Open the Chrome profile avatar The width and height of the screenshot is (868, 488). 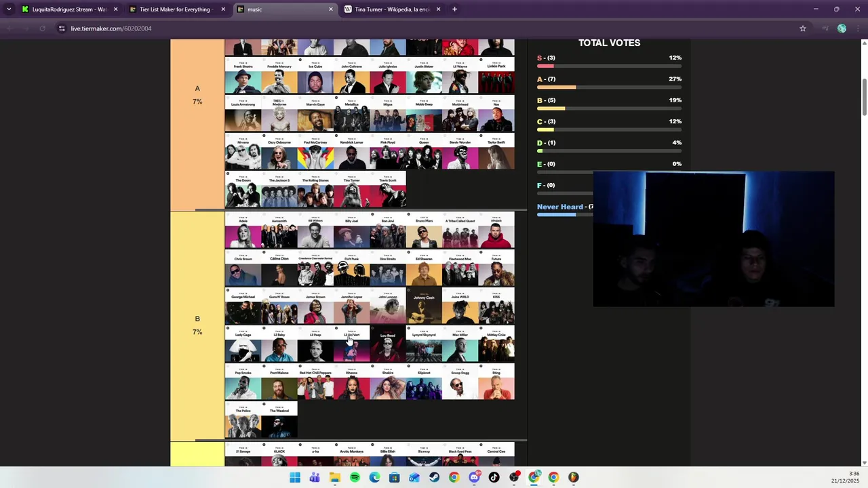point(842,28)
